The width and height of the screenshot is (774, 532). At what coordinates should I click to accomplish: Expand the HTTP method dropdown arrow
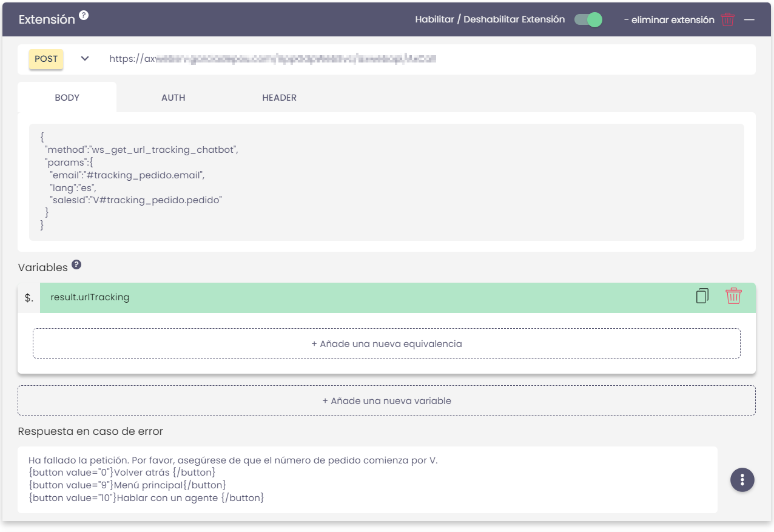[x=85, y=59]
